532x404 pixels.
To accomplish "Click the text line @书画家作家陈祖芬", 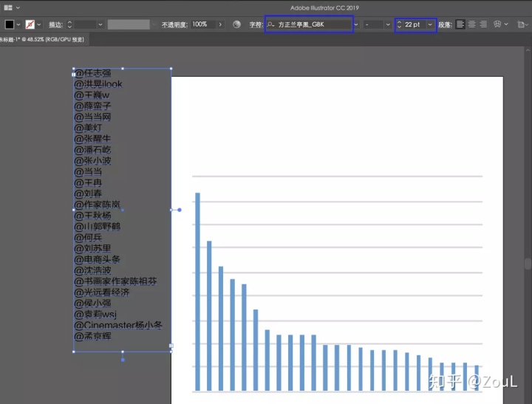I will coord(116,281).
